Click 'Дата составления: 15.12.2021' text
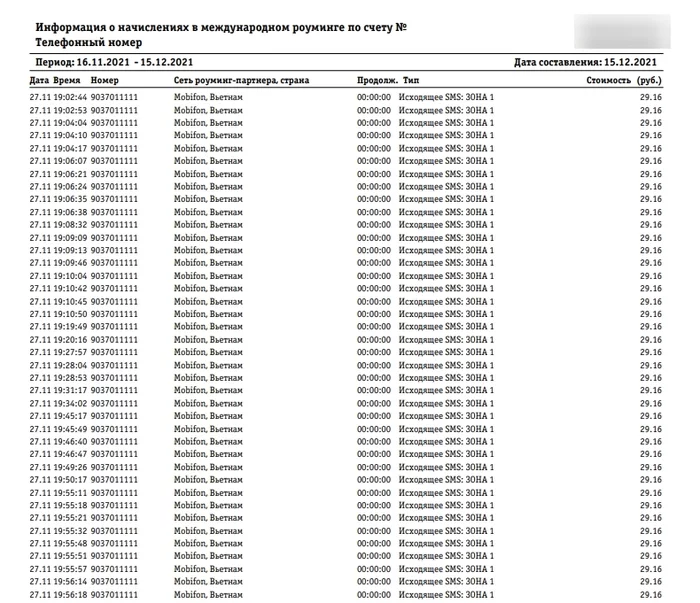Screen dimensions: 700x603 pos(585,62)
